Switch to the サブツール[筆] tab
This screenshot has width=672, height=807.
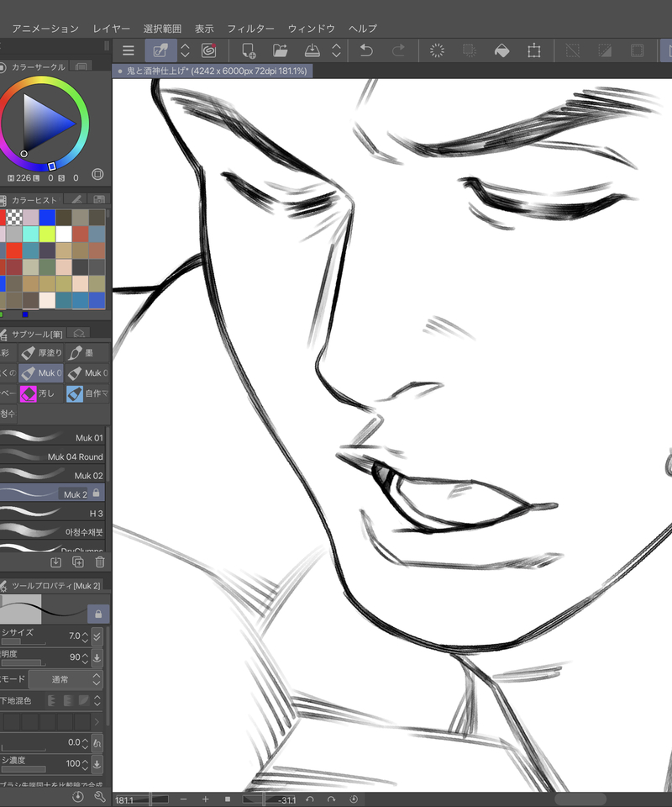32,334
